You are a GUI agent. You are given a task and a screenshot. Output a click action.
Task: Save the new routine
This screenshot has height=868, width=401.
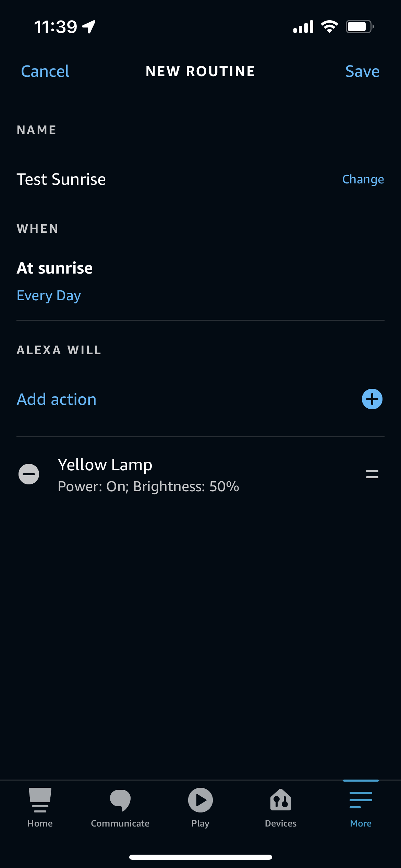[x=362, y=71]
